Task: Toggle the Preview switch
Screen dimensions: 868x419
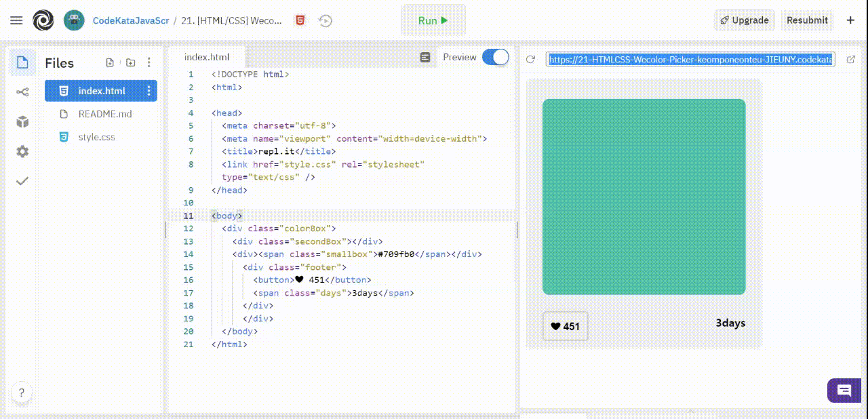Action: tap(496, 58)
